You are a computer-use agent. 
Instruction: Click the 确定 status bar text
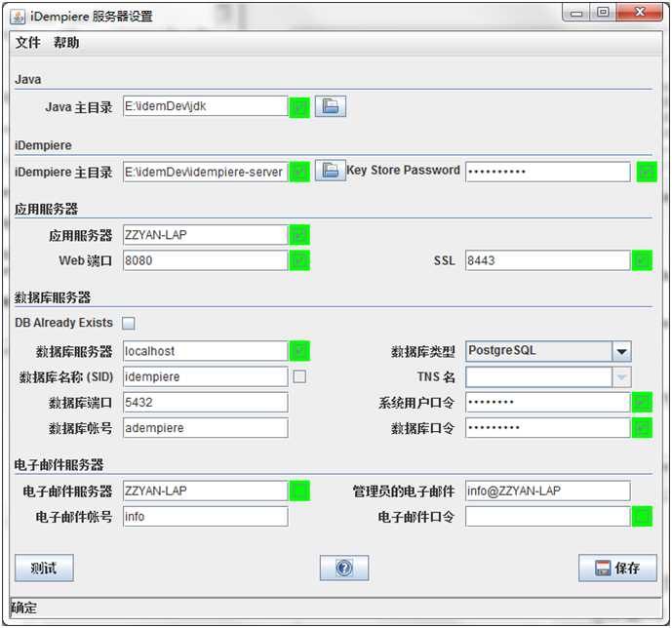point(24,608)
